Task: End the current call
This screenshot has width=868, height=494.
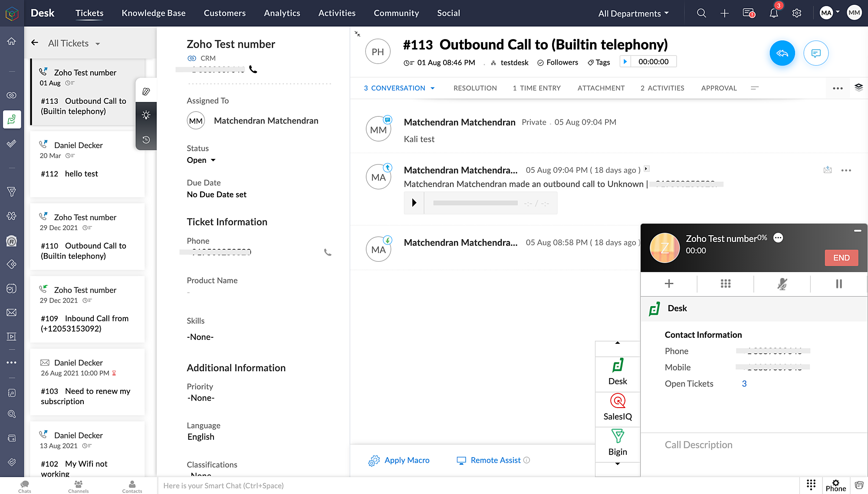Action: tap(841, 258)
